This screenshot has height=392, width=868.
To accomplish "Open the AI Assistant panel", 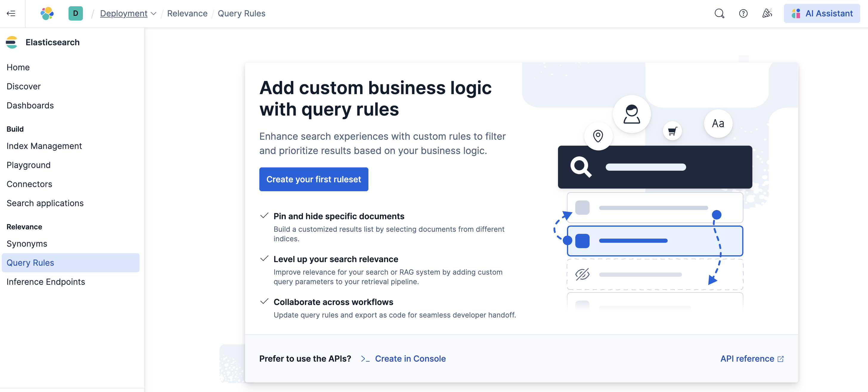I will (821, 13).
